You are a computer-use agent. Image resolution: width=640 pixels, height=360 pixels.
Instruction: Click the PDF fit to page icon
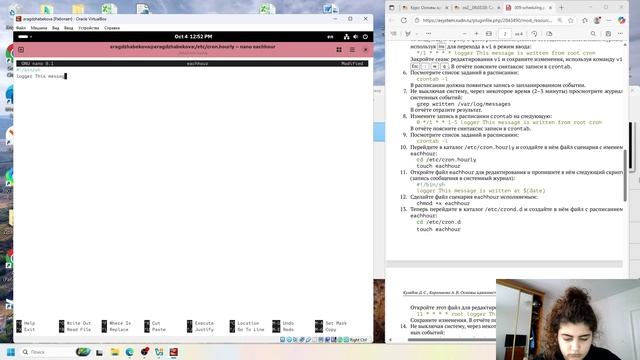pyautogui.click(x=489, y=34)
